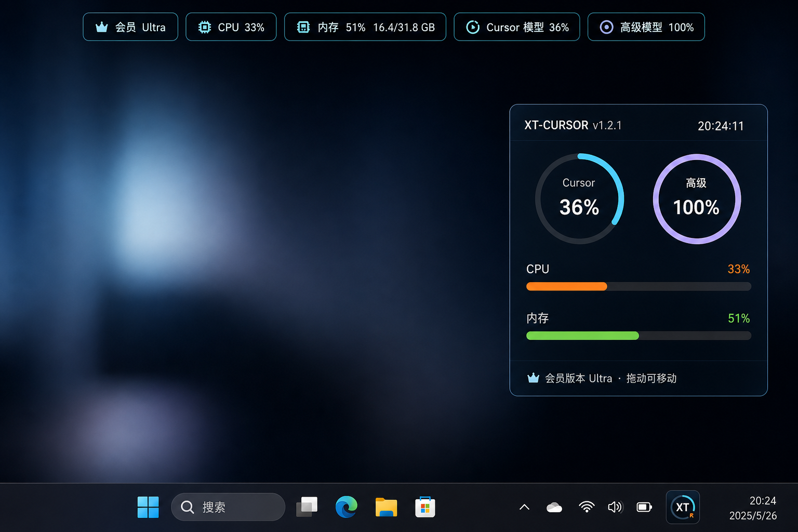
Task: Open Task View from the taskbar
Action: pos(307,507)
